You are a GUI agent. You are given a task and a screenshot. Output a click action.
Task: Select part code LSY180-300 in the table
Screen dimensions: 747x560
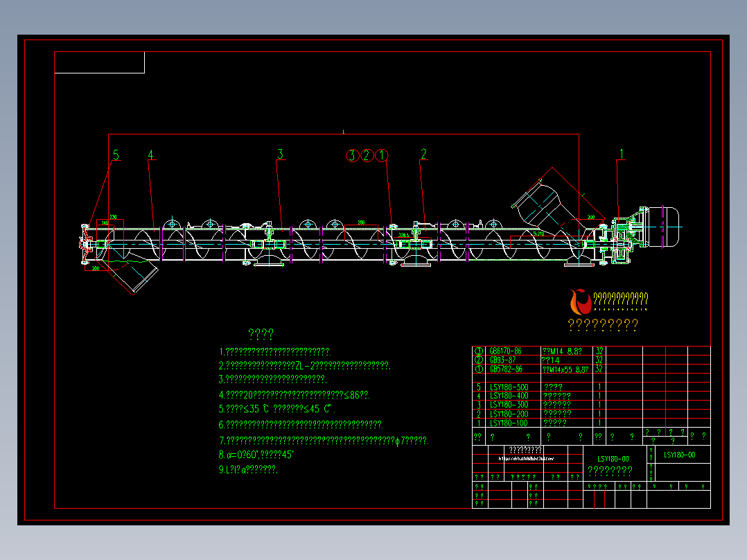click(509, 405)
